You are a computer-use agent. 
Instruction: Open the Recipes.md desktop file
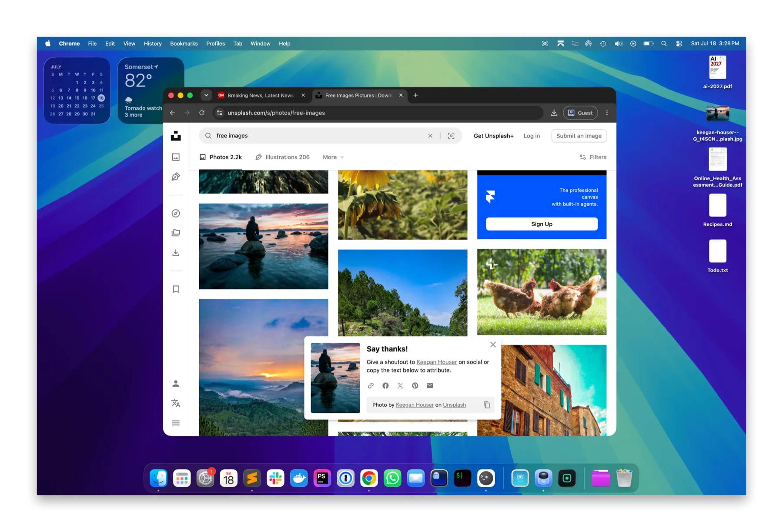coord(717,210)
